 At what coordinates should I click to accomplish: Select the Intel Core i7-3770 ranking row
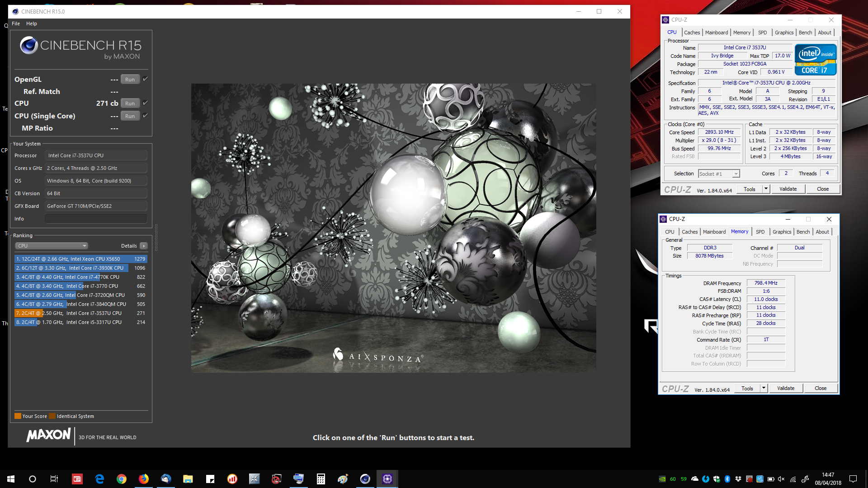[x=81, y=286]
